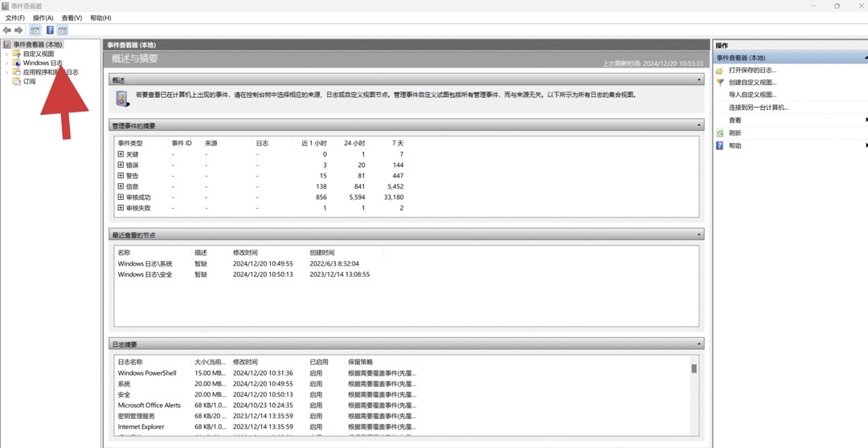Click the Back arrow in the toolbar
The height and width of the screenshot is (448, 868).
(7, 31)
